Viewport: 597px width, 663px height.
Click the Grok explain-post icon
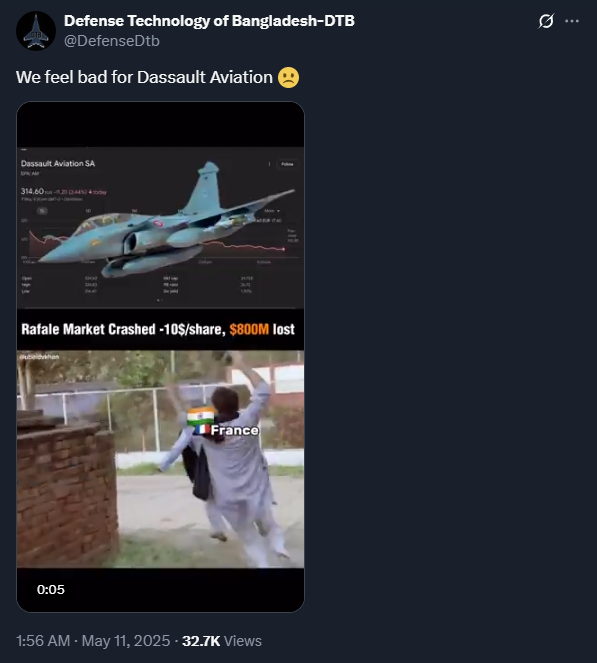(546, 21)
